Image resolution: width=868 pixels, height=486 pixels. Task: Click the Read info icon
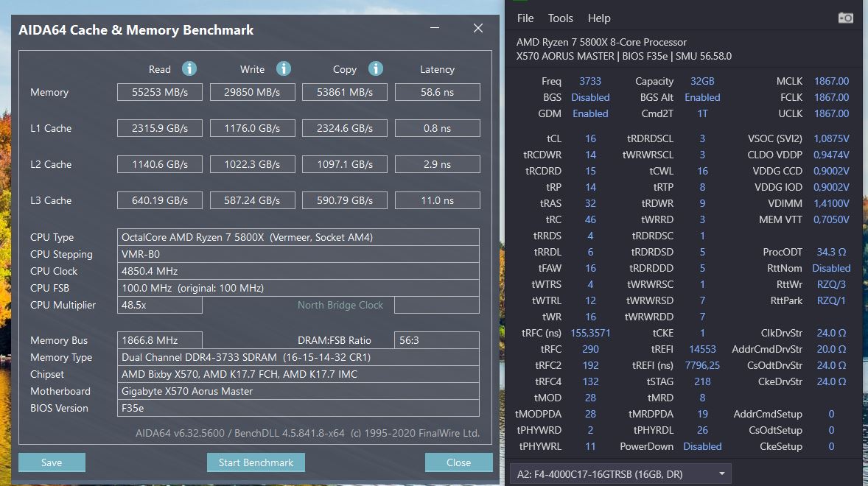tap(189, 68)
